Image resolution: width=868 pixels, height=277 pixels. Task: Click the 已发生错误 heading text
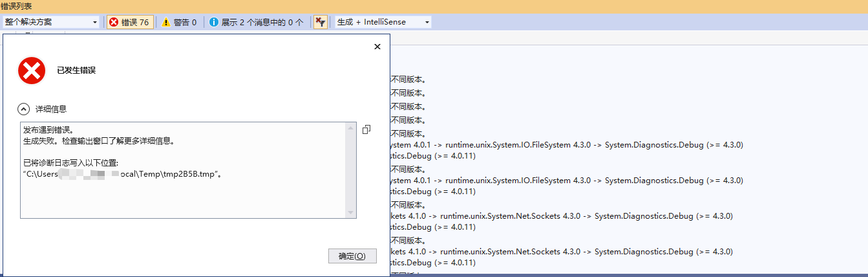click(76, 71)
